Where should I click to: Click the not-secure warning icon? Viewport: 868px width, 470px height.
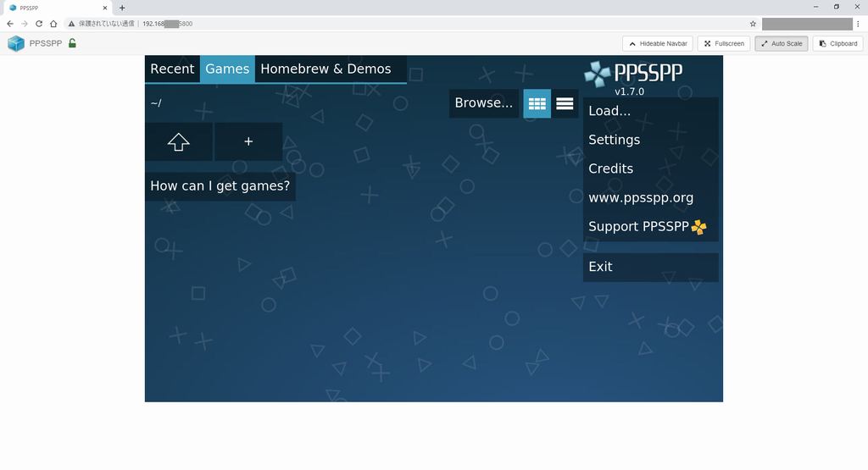71,24
